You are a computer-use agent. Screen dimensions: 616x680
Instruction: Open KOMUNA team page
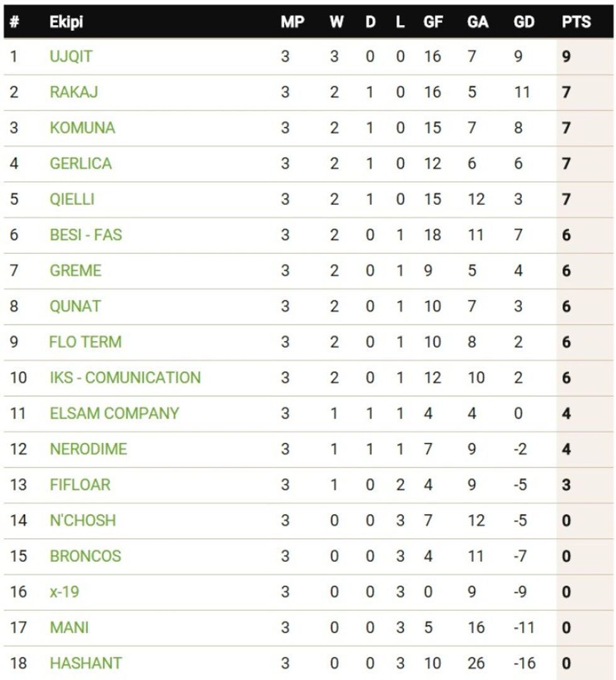(82, 128)
